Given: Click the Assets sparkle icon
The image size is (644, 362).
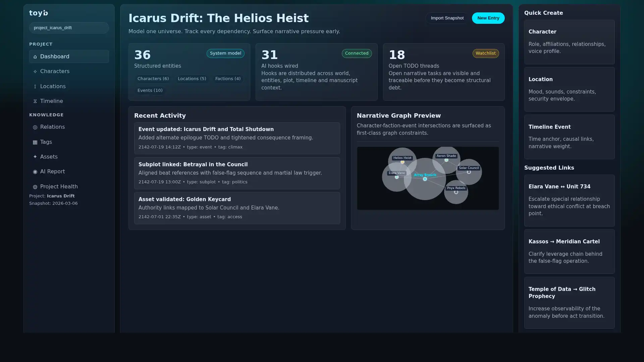Looking at the screenshot, I should click(35, 157).
